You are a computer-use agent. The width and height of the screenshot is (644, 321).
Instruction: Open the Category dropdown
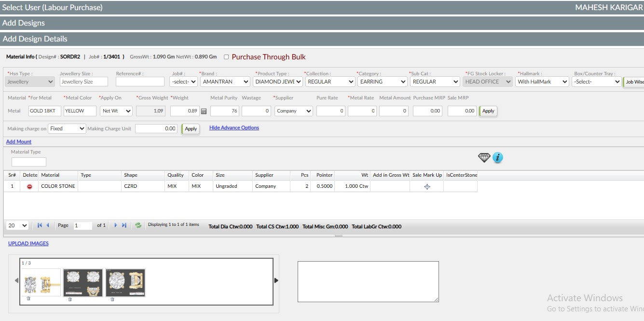point(383,82)
